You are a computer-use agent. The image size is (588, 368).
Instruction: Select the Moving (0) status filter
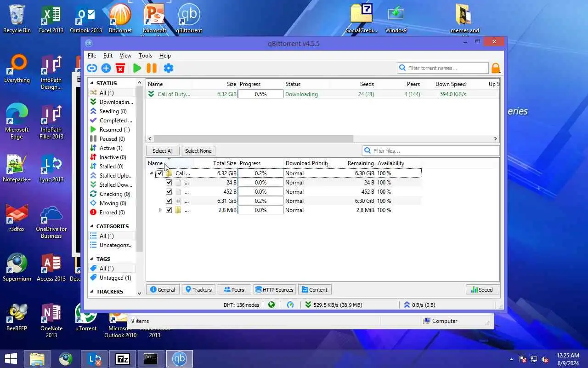(112, 203)
